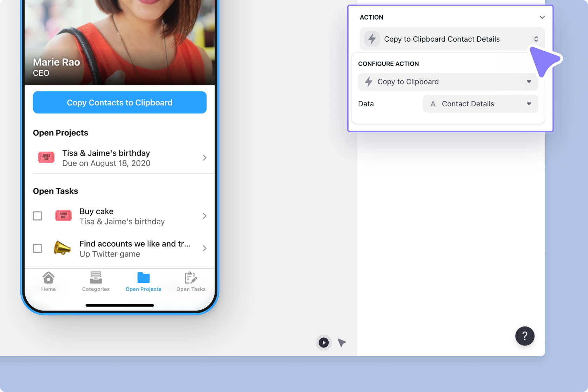Switch to the Open Tasks tab

191,282
